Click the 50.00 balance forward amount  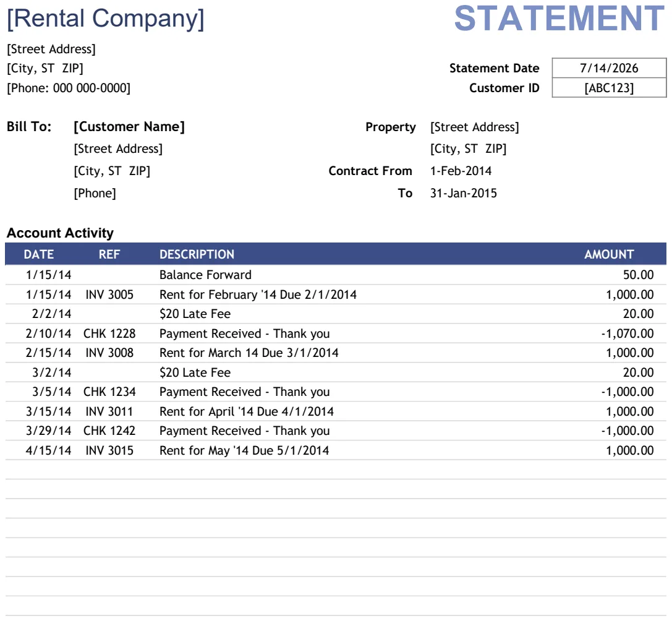(638, 275)
